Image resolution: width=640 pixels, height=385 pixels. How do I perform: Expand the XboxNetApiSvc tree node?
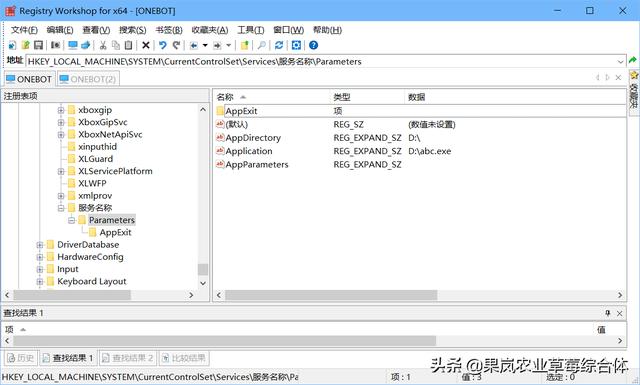61,134
